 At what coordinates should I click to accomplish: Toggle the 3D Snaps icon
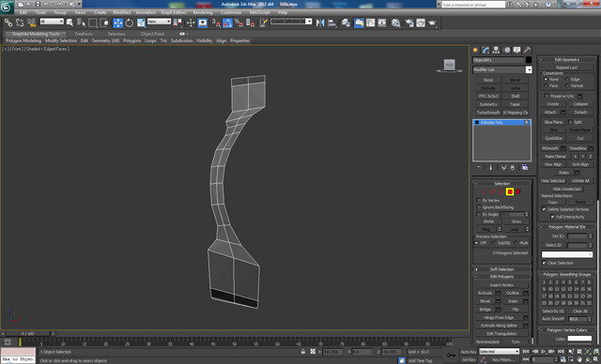pyautogui.click(x=216, y=23)
